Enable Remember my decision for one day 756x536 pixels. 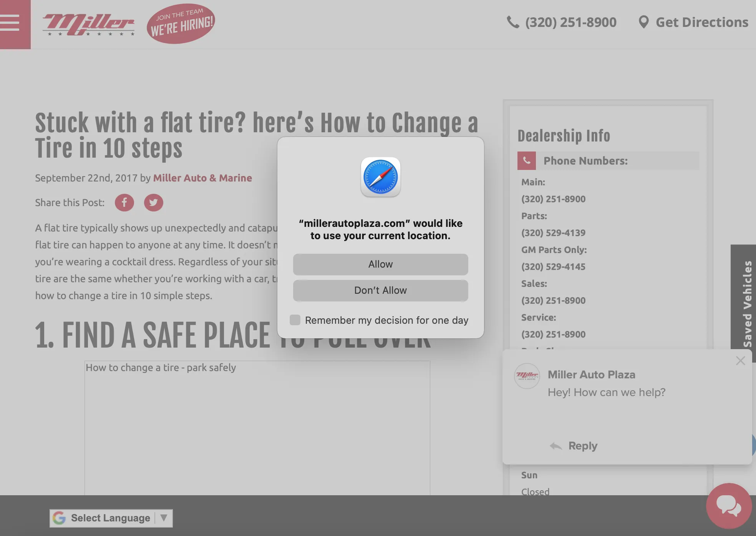(x=295, y=320)
